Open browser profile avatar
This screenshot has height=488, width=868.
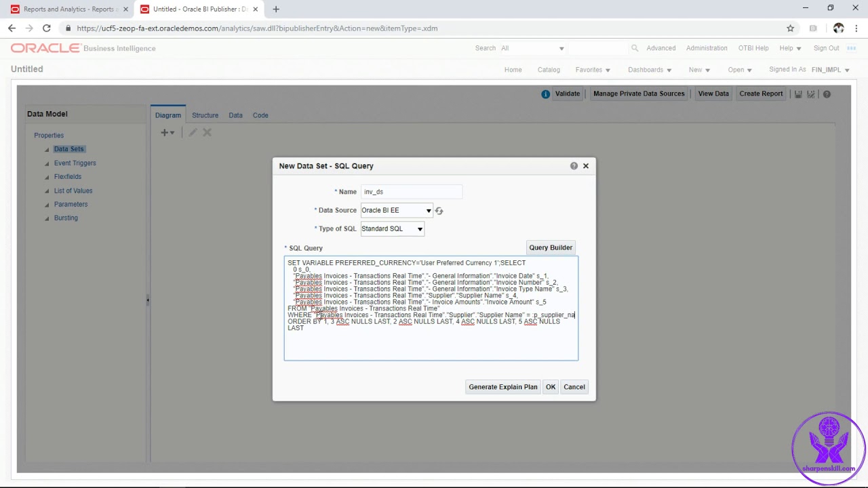tap(839, 28)
